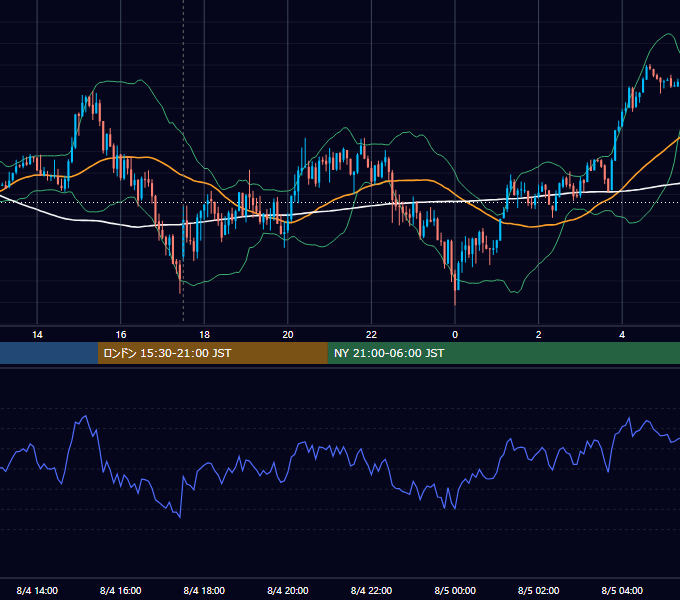
Task: Click the 0 hour axis label
Action: click(455, 335)
